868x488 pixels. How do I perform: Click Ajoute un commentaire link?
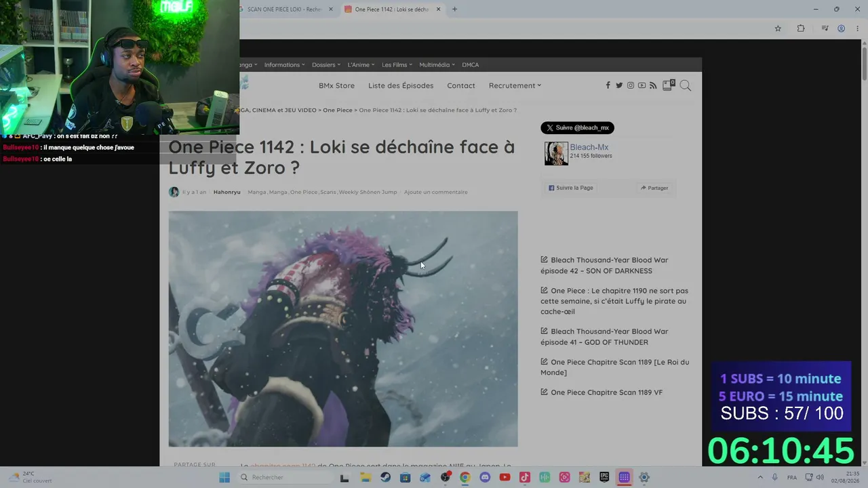436,192
